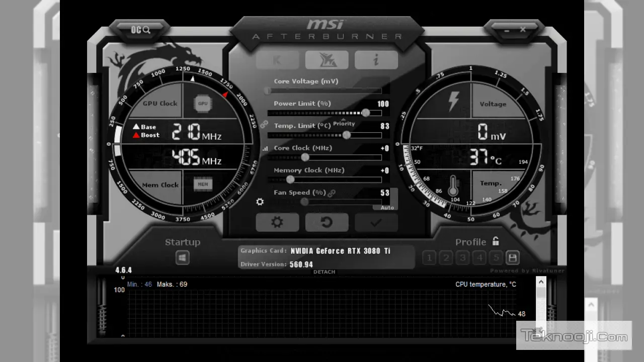Screen dimensions: 644x362
Task: Click the Voltage gauge label
Action: click(493, 104)
